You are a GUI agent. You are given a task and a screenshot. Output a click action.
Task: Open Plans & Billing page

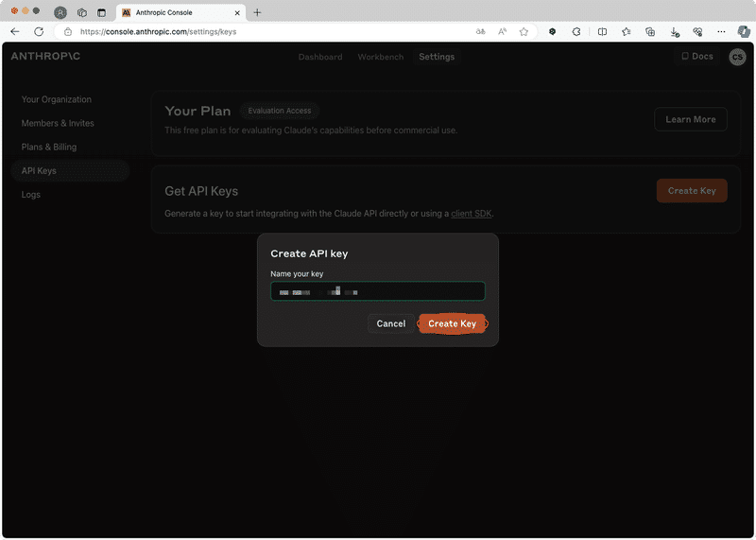[x=49, y=147]
